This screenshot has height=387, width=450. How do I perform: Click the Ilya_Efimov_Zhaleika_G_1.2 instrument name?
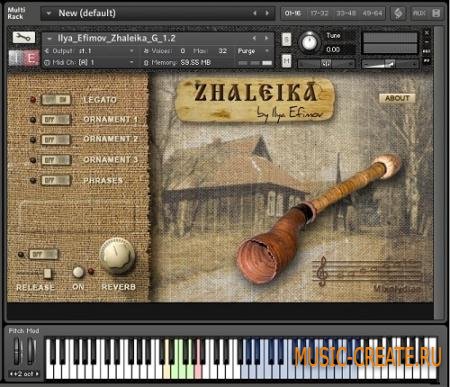click(117, 38)
